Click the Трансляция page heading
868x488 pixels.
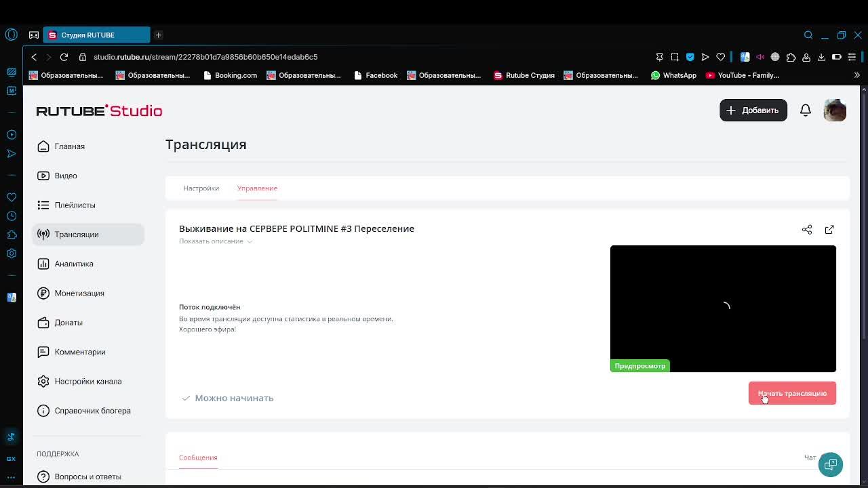(x=206, y=144)
